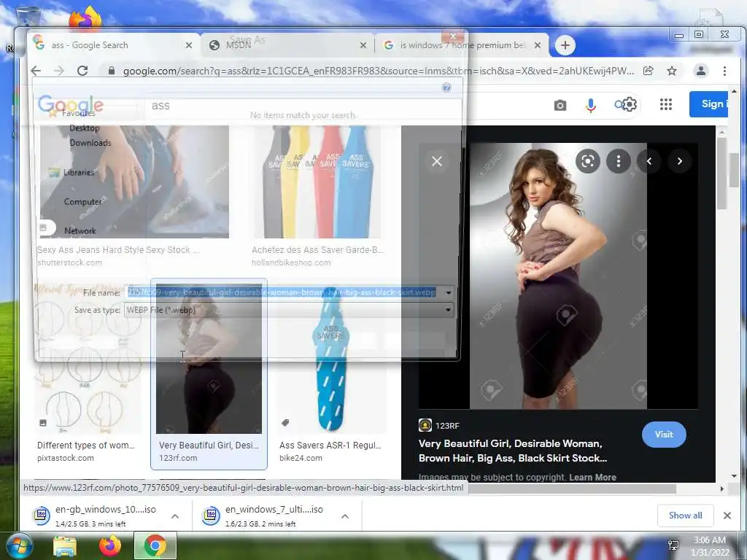747x560 pixels.
Task: Switch to Chrome in taskbar
Action: [155, 545]
